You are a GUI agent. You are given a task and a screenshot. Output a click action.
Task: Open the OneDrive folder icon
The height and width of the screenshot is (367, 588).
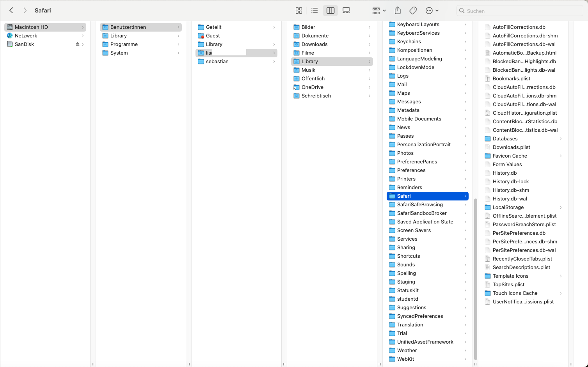(x=297, y=87)
